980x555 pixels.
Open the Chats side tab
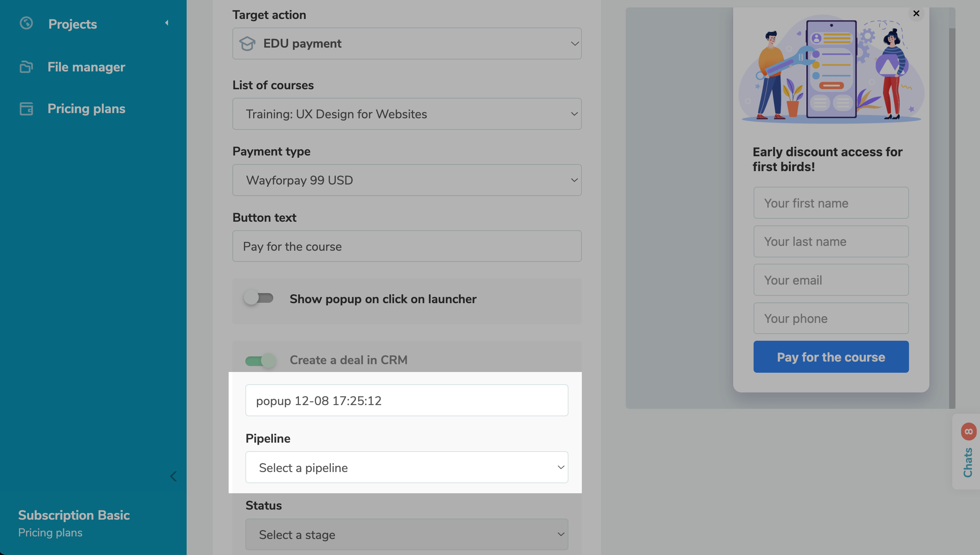pyautogui.click(x=967, y=452)
